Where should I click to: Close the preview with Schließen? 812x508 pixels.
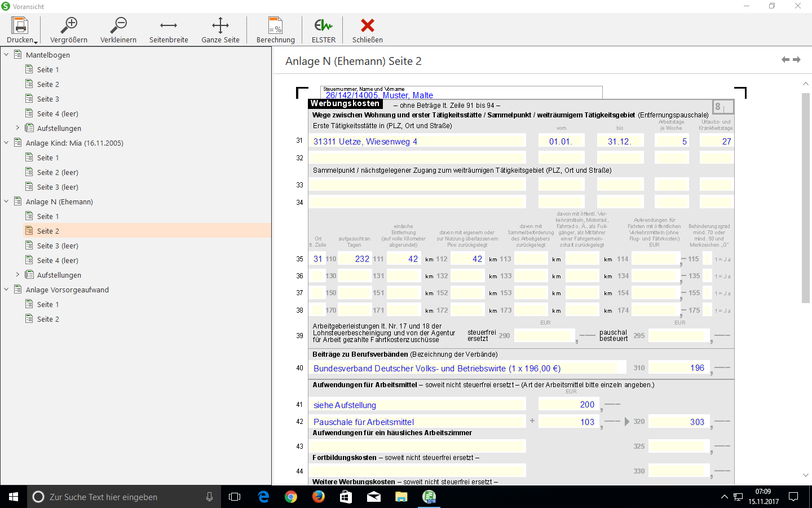(368, 30)
